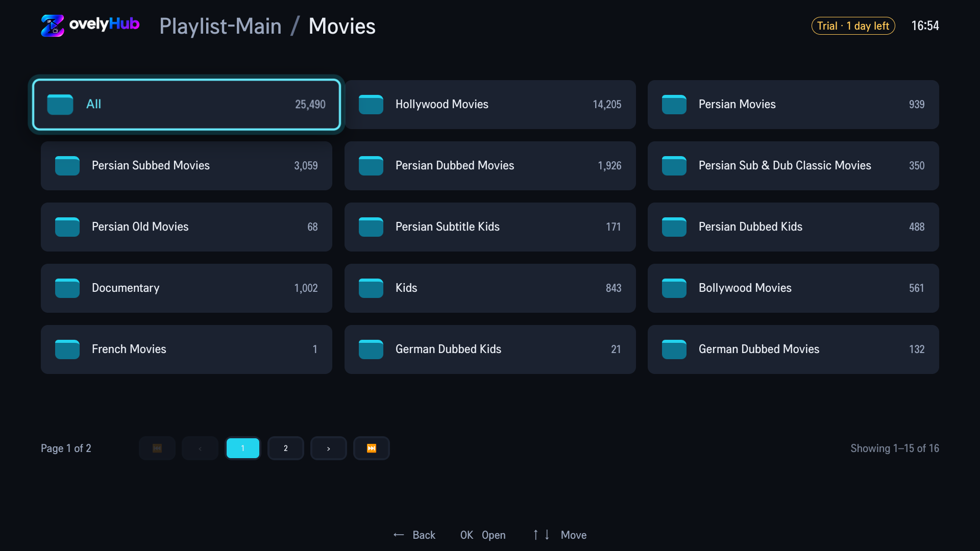The height and width of the screenshot is (551, 980).
Task: Open Hollywood Movies folder icon
Action: click(371, 105)
